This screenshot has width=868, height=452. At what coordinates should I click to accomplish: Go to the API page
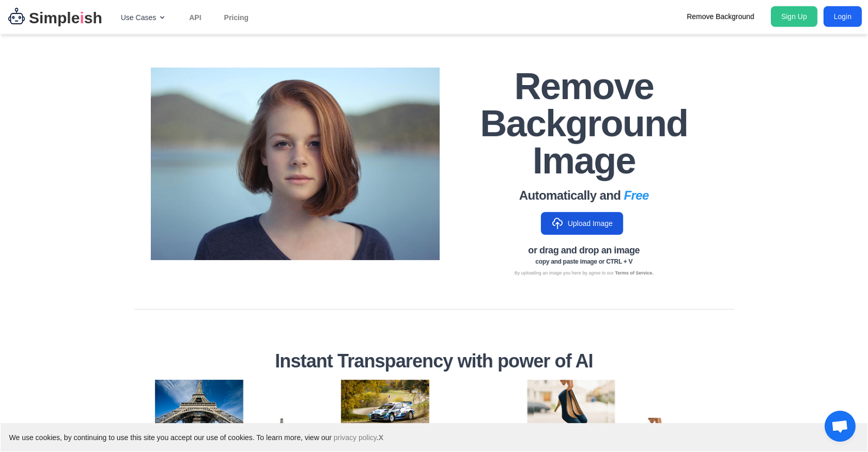click(x=195, y=17)
